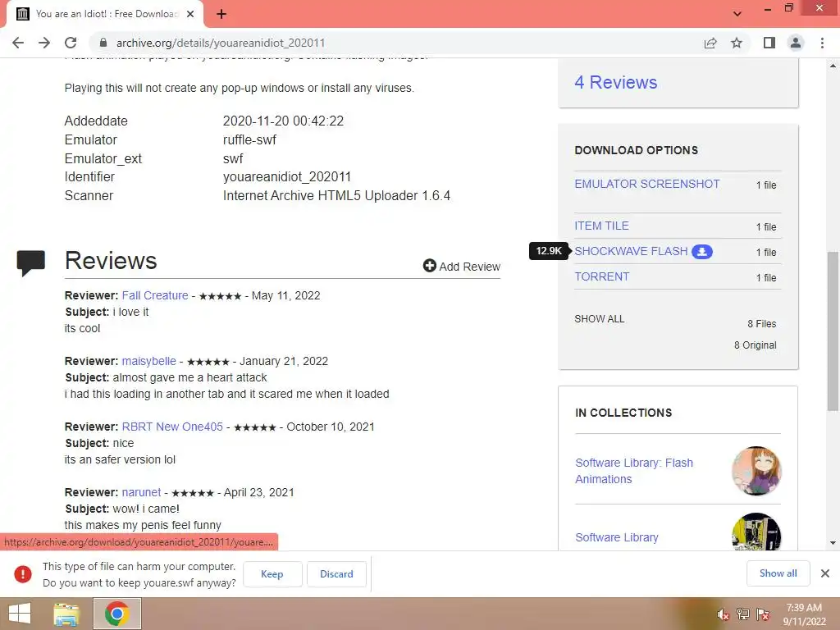Go back to the previous page

click(x=18, y=43)
